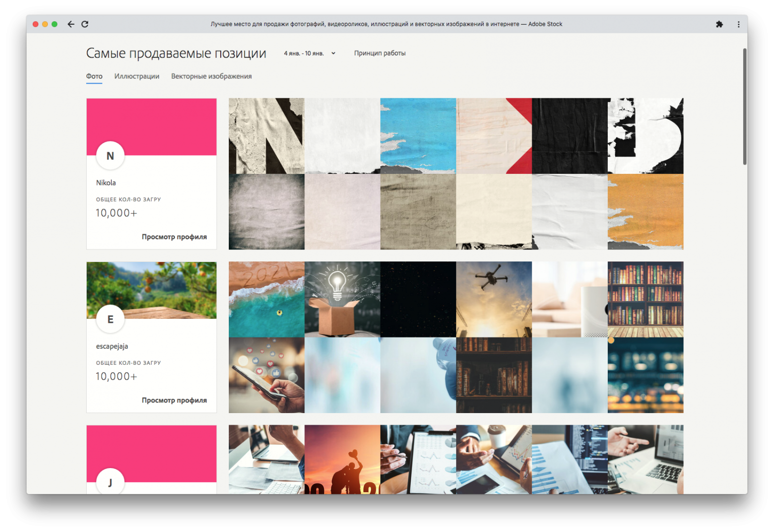Open the pointing hand at laptop thumbnail
Screen dimensions: 774x532
[646, 459]
